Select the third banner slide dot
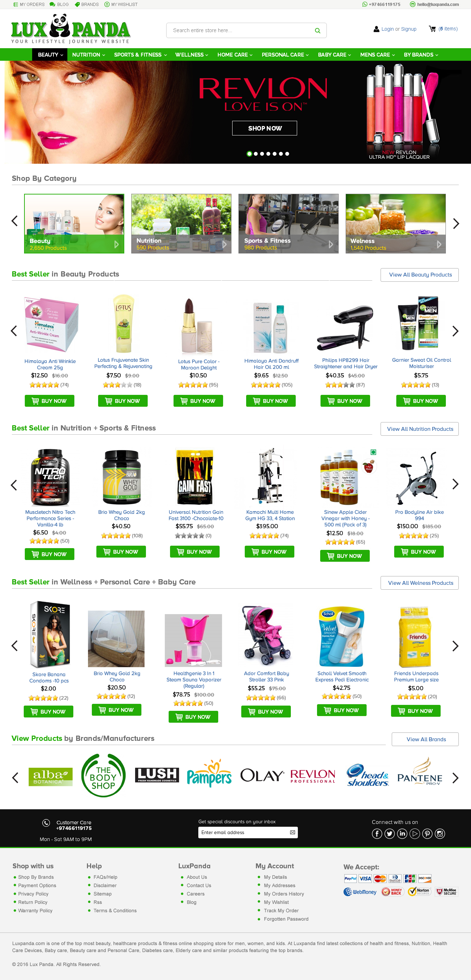Image resolution: width=471 pixels, height=980 pixels. [262, 154]
